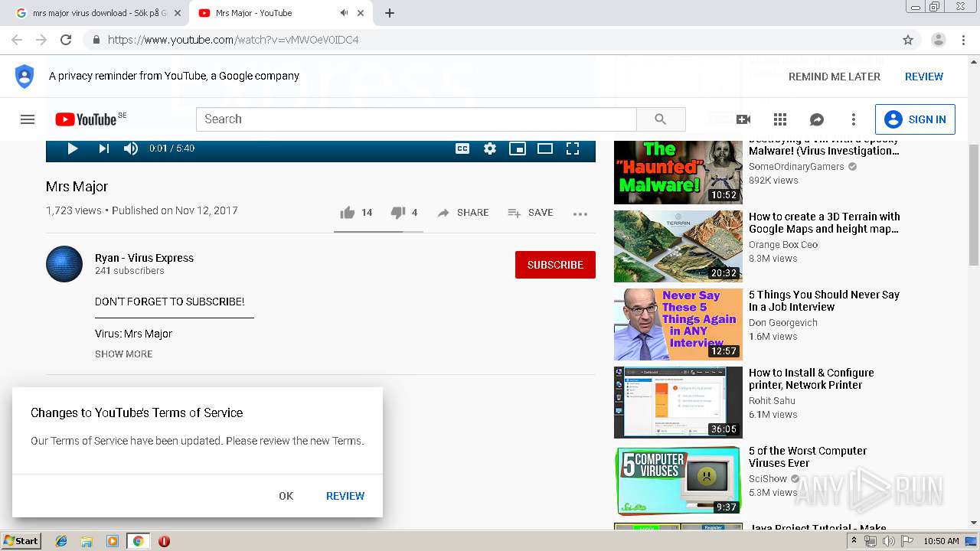Save the video to a playlist

coord(530,213)
